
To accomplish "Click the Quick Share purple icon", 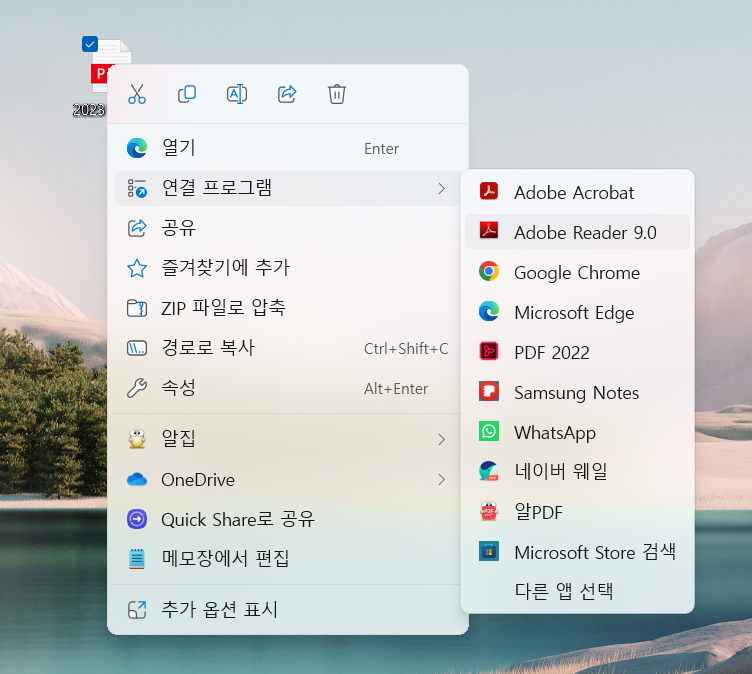I will pos(137,519).
